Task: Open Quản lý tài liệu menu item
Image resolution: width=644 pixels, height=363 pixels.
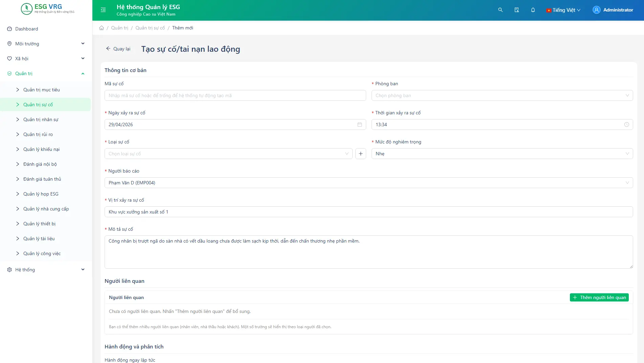Action: [x=46, y=239]
